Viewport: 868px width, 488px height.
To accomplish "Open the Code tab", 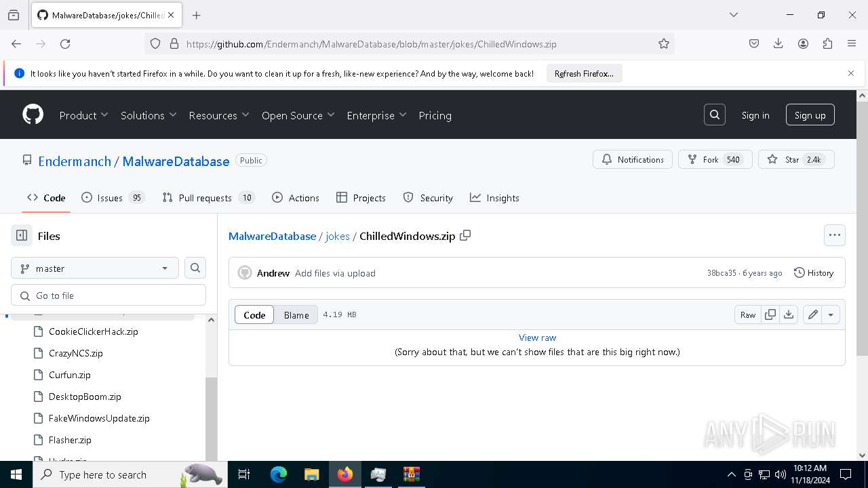I will [46, 198].
